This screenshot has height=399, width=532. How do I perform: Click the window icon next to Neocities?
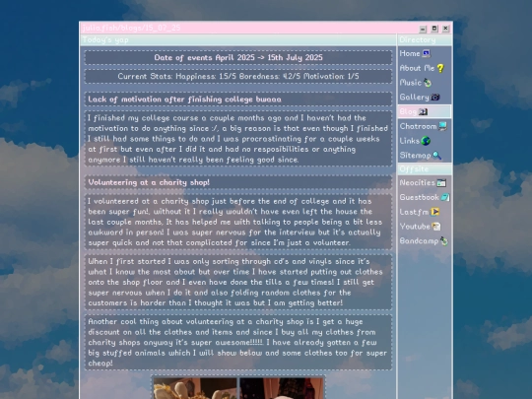coord(441,183)
